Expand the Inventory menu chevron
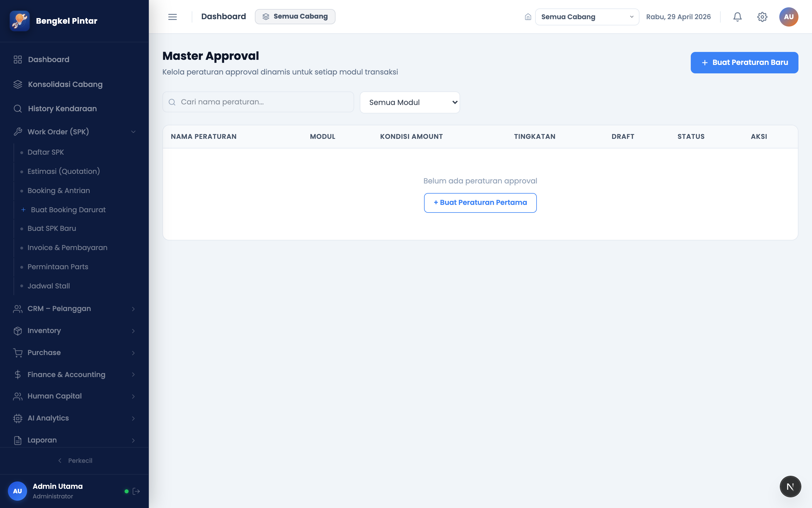 coord(133,331)
